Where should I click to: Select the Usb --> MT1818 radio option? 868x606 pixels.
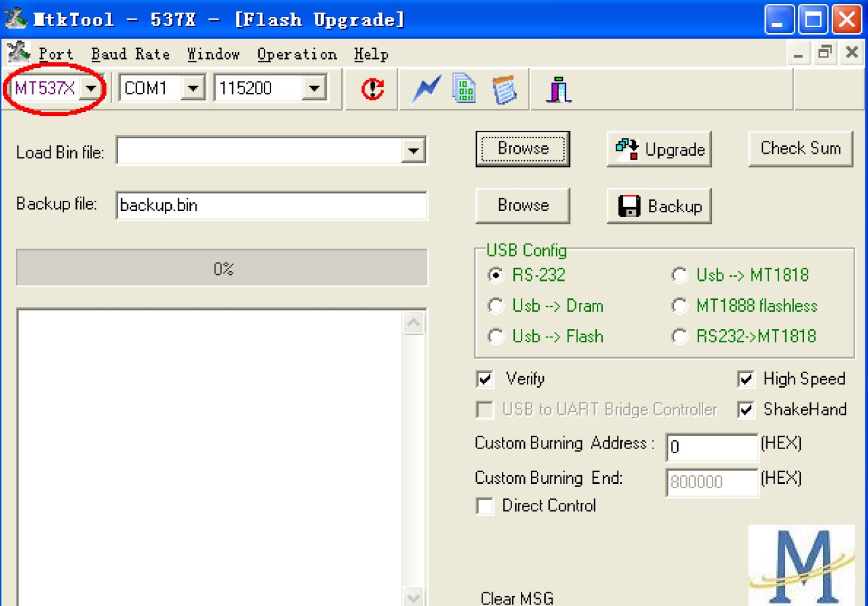point(680,275)
